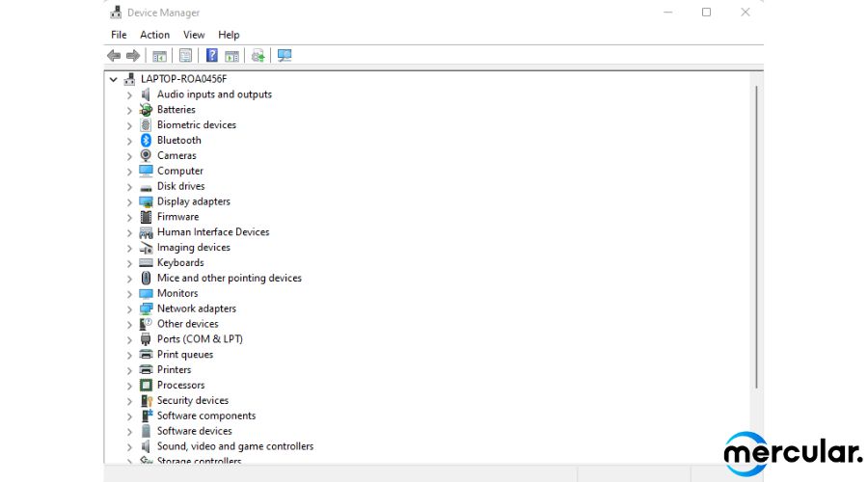Expand the Display adapters category

pos(129,202)
